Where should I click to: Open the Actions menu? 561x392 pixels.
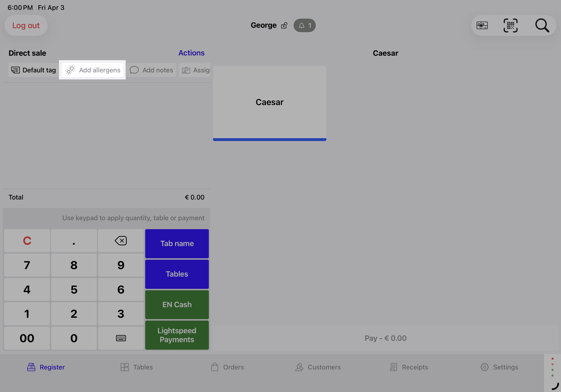(191, 53)
